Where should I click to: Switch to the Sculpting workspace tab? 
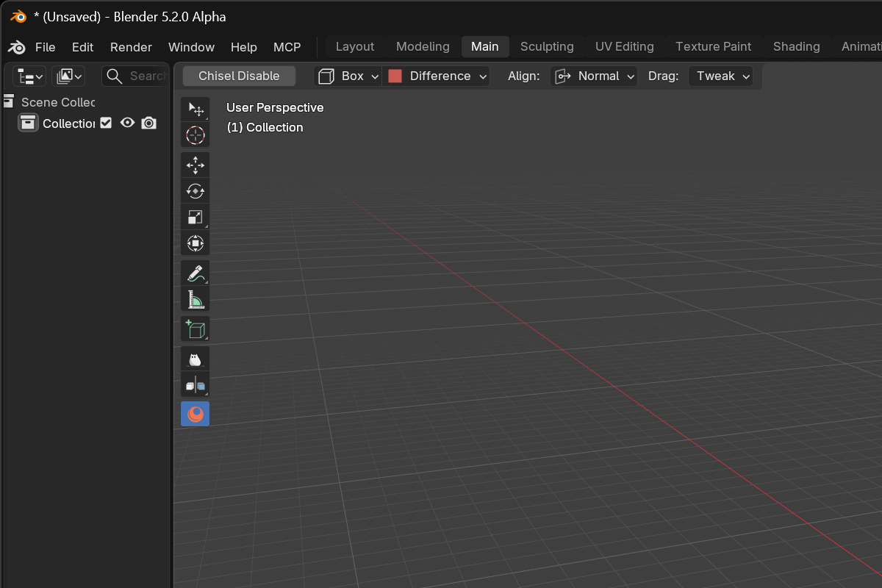(x=547, y=46)
